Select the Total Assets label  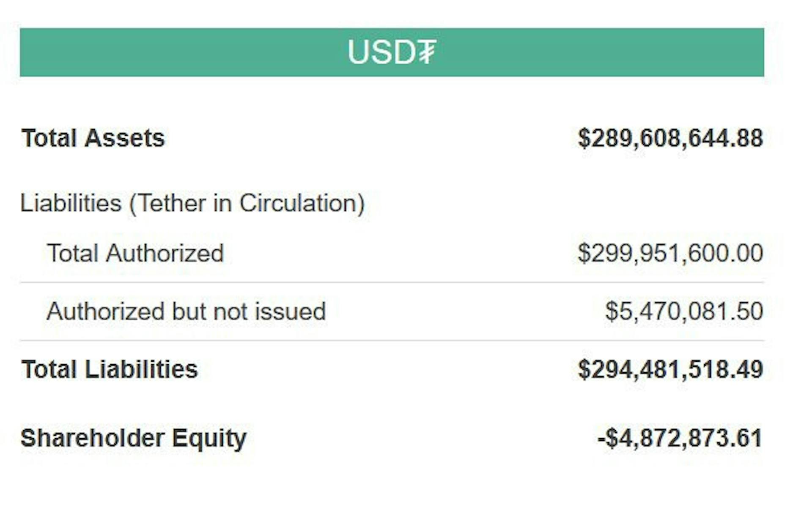click(93, 138)
